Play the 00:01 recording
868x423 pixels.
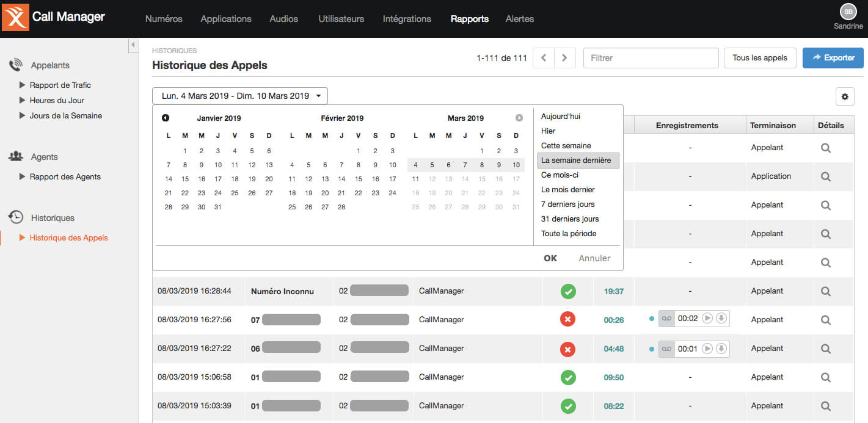[707, 348]
